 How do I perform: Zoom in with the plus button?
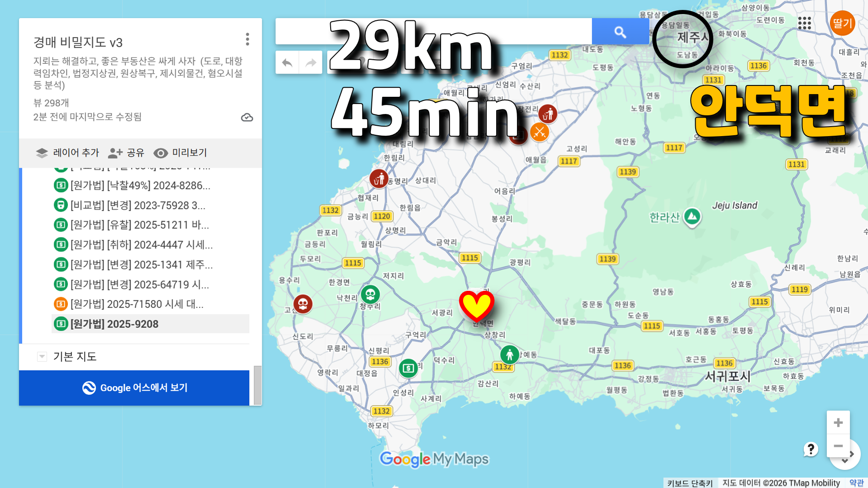pyautogui.click(x=838, y=422)
